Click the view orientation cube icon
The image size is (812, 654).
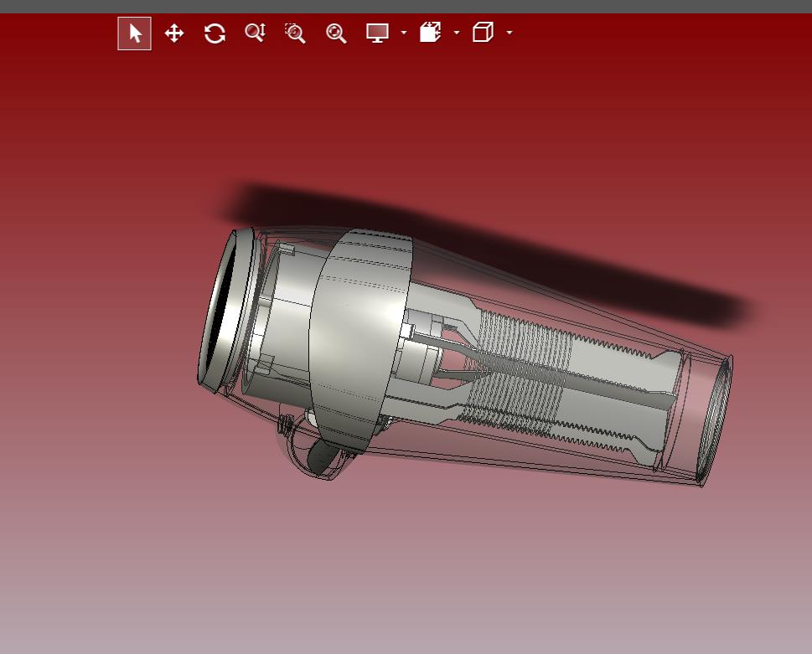(483, 32)
